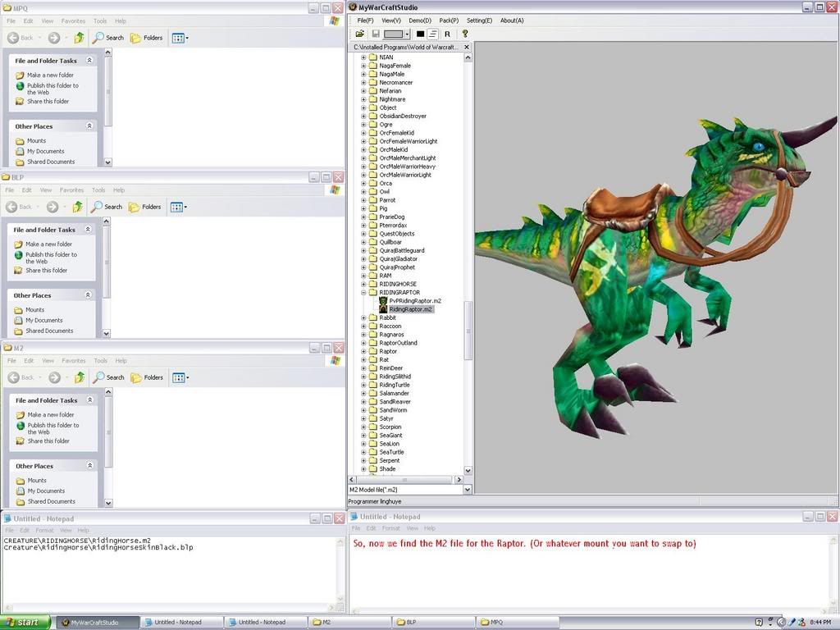The height and width of the screenshot is (630, 840).
Task: Click the tree horizontal scroll right arrow
Action: pos(459,480)
